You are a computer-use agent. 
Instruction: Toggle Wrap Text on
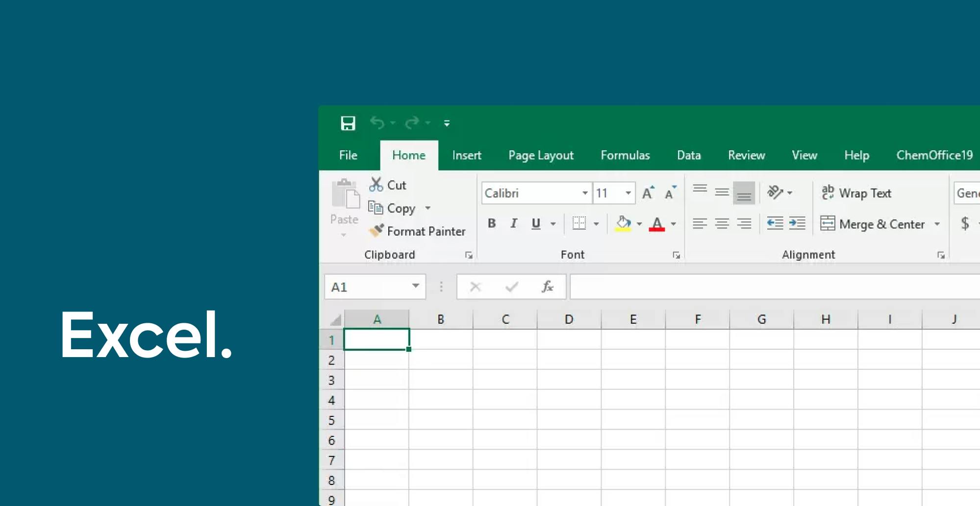coord(856,193)
